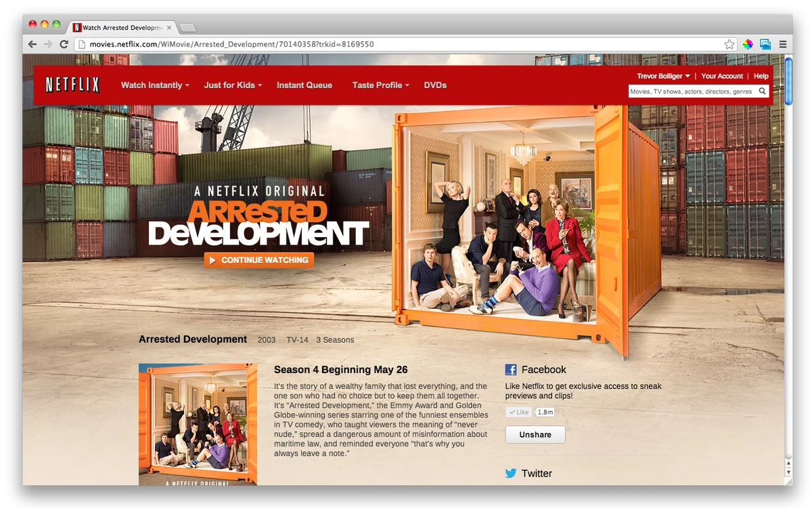The image size is (812, 508).
Task: Click the blue sharing extension icon
Action: [765, 43]
